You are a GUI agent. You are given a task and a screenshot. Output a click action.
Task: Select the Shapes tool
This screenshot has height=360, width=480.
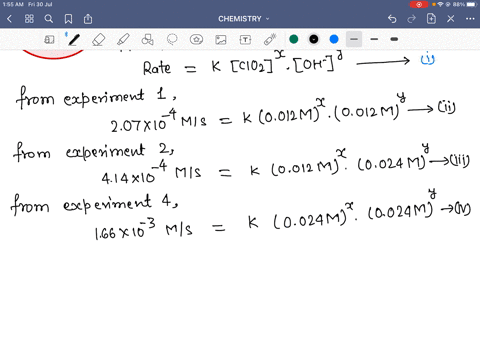(147, 40)
